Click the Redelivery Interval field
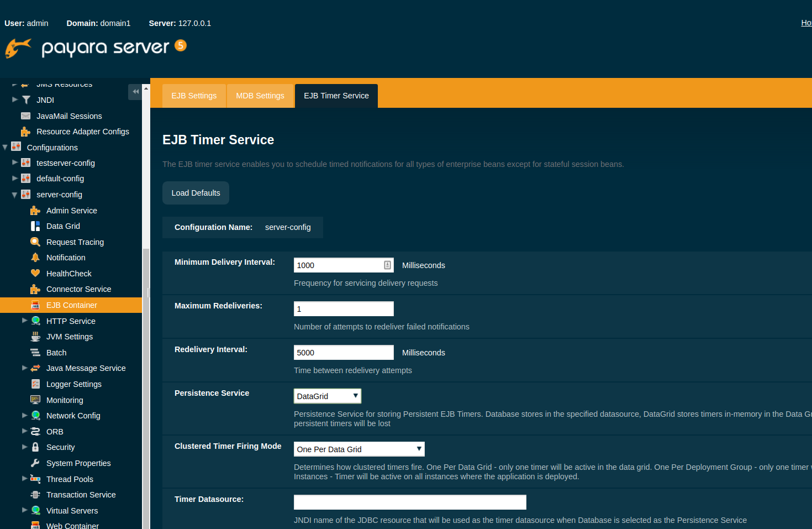This screenshot has height=529, width=812. [344, 352]
